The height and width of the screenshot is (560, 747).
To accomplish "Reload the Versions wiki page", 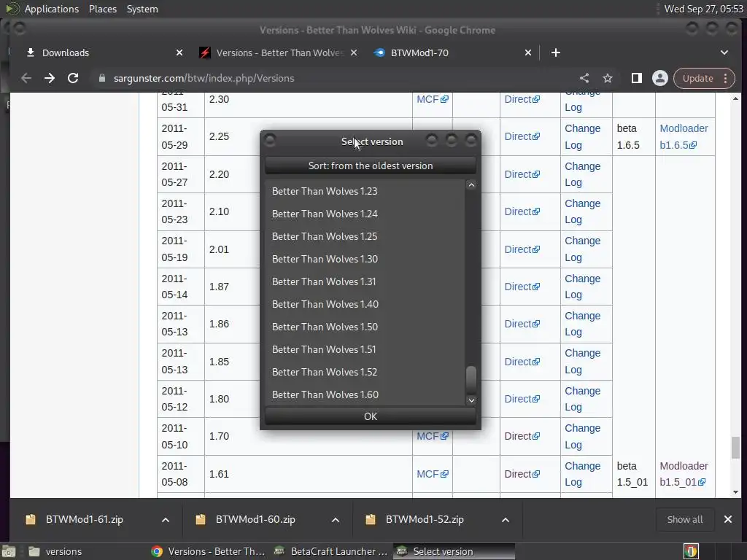I will tap(73, 78).
